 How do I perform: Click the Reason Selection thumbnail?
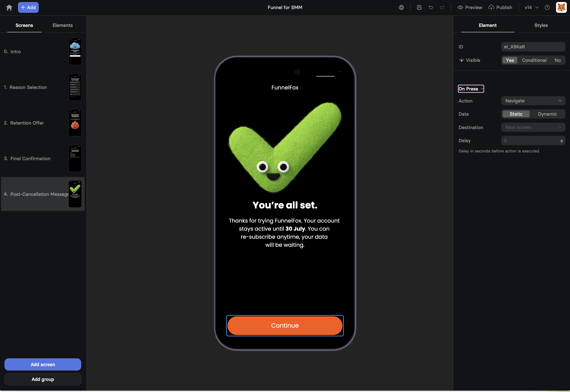(x=75, y=87)
